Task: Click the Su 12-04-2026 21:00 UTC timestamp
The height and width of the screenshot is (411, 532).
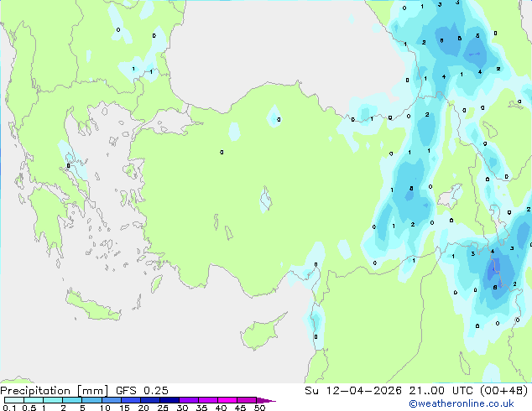Action: pos(416,391)
